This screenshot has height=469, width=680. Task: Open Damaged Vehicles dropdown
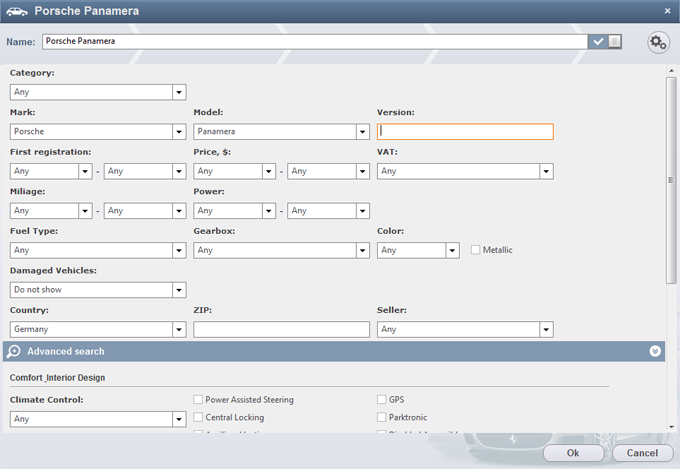tap(98, 289)
